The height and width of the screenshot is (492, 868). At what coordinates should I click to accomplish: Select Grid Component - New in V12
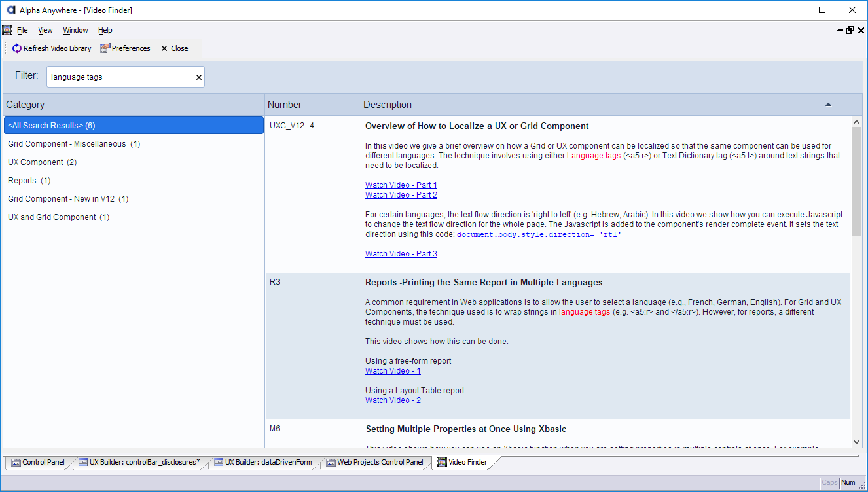(x=68, y=199)
